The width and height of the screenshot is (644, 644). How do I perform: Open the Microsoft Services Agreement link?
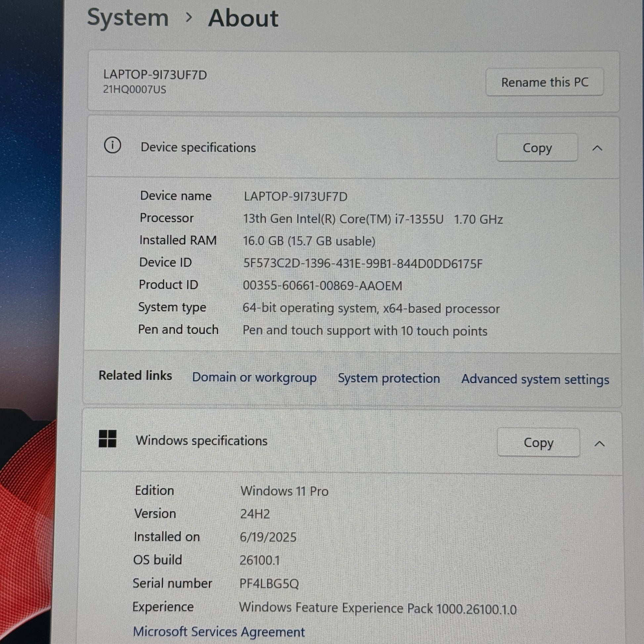[219, 632]
